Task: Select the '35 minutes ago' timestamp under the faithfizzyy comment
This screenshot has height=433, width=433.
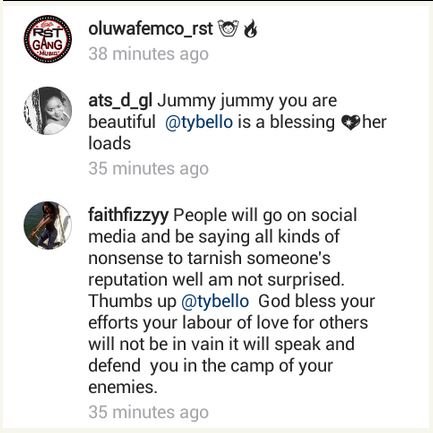Action: point(148,412)
